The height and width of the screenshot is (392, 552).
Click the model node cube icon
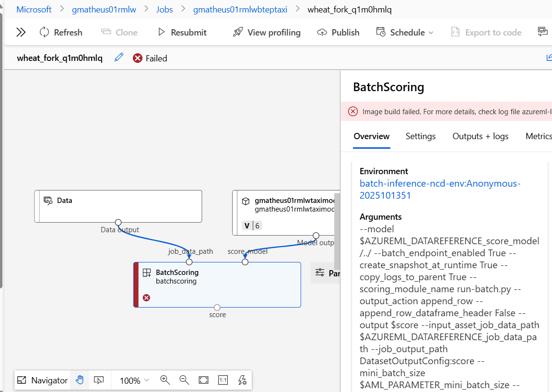point(246,201)
